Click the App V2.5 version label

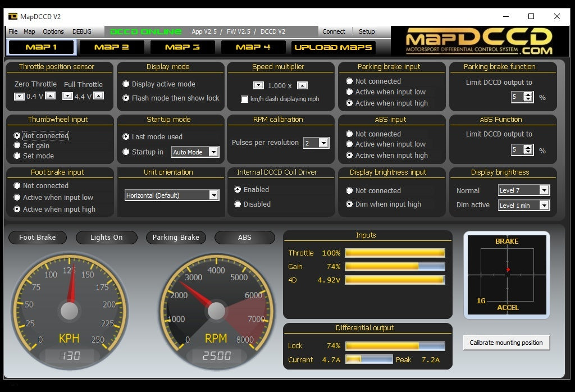click(204, 31)
